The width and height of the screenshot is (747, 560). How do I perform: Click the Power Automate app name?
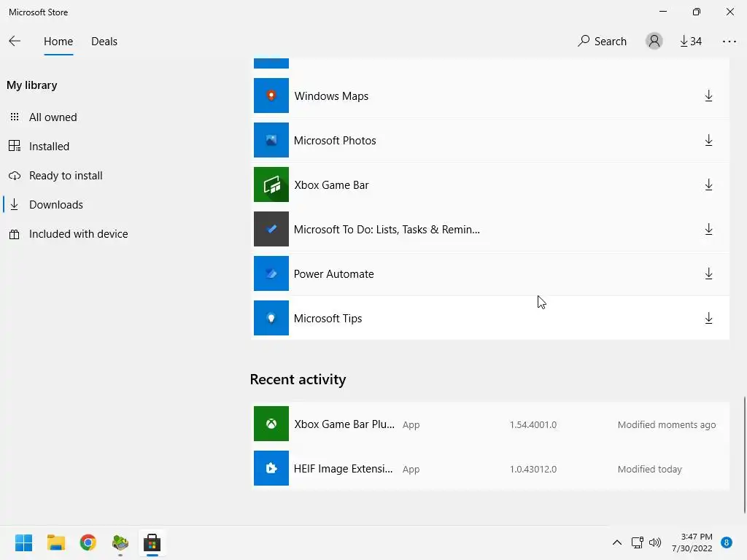pyautogui.click(x=334, y=274)
